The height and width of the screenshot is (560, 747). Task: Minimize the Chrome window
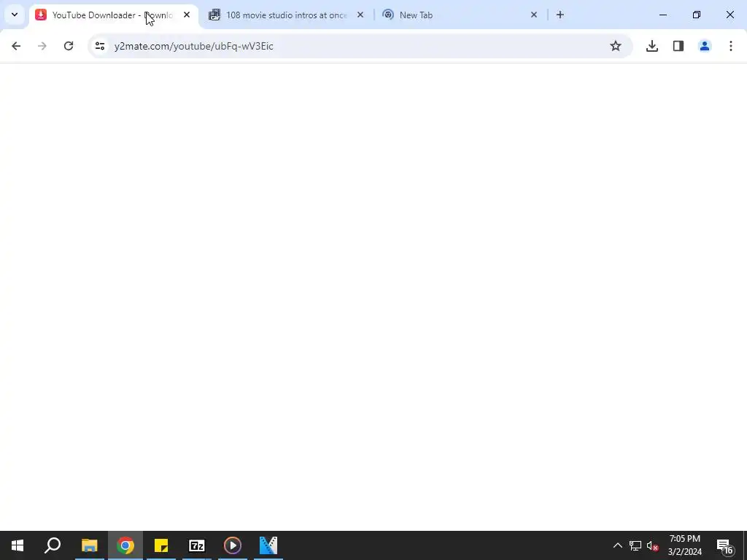tap(662, 15)
